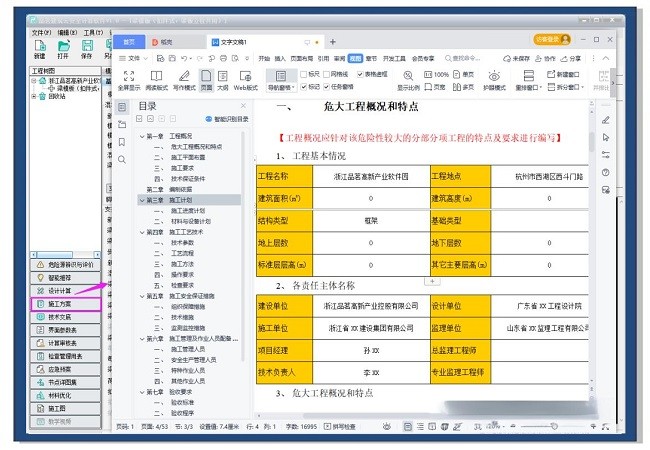Click the bookmark icon in the navigation sidebar
Viewport: 650px width, 450px height.
(x=122, y=142)
